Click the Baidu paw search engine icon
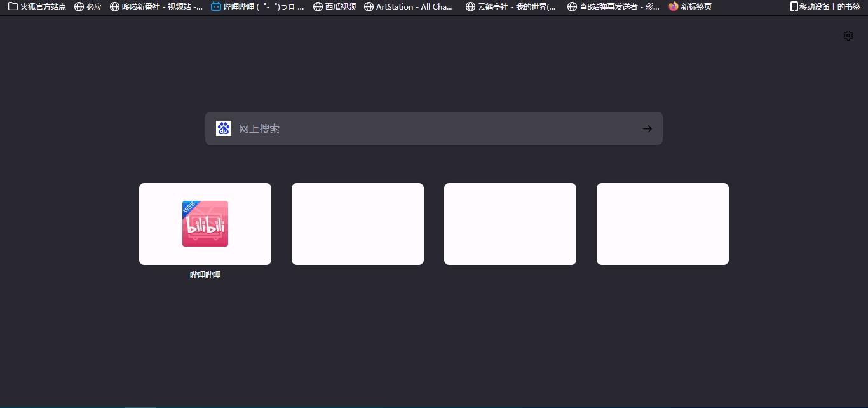This screenshot has width=868, height=408. click(x=224, y=128)
